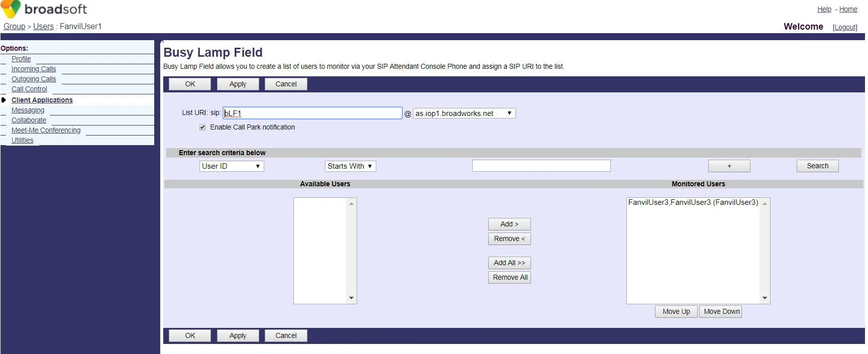The image size is (868, 354).
Task: Follow the Users breadcrumb link
Action: pos(43,27)
